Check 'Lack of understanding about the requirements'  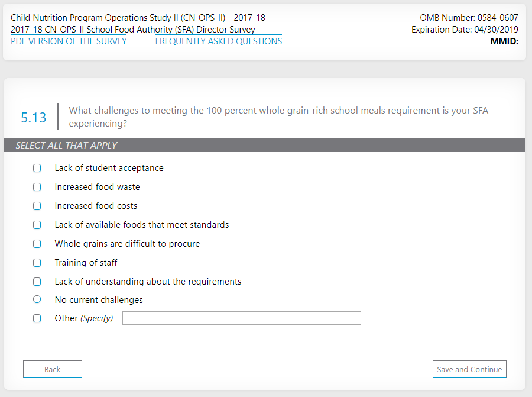pos(37,282)
